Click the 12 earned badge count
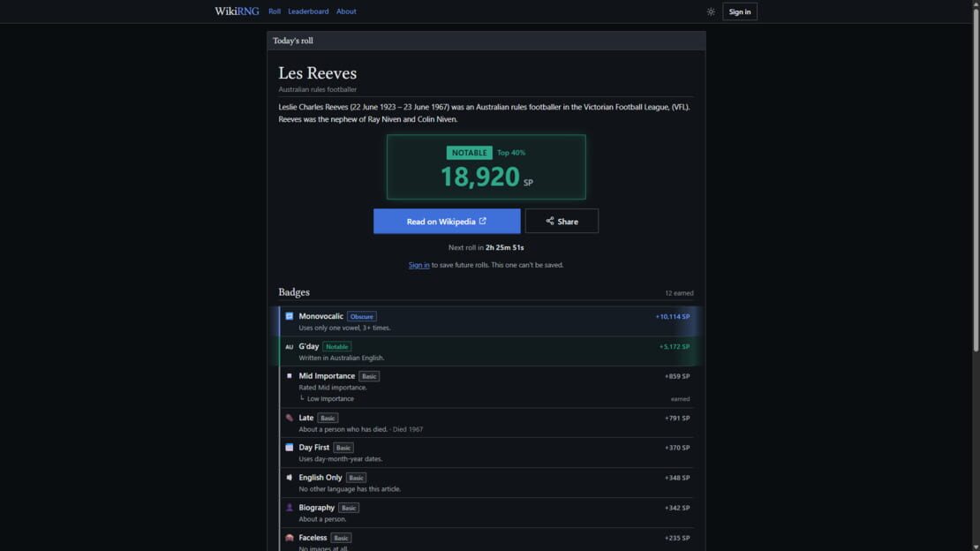Screen dimensions: 980x551 coord(679,293)
